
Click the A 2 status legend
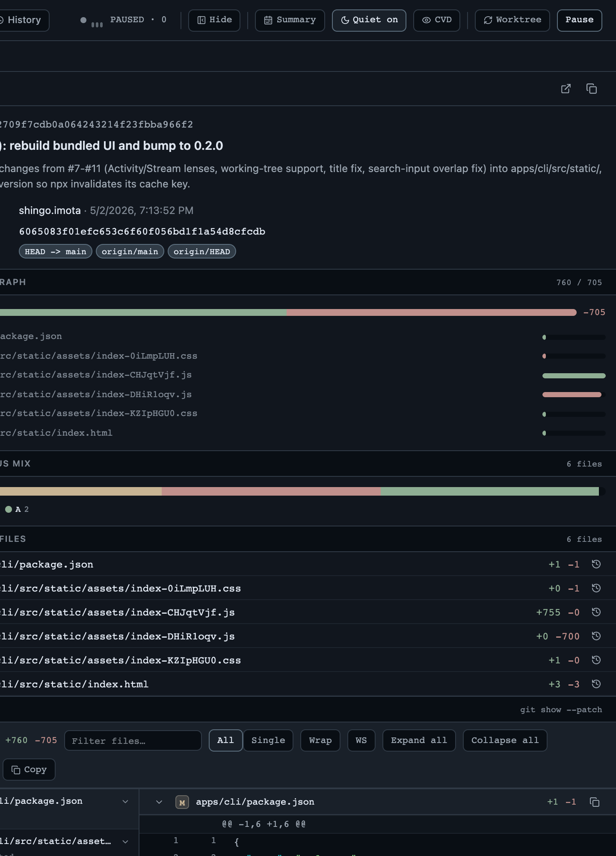point(17,509)
